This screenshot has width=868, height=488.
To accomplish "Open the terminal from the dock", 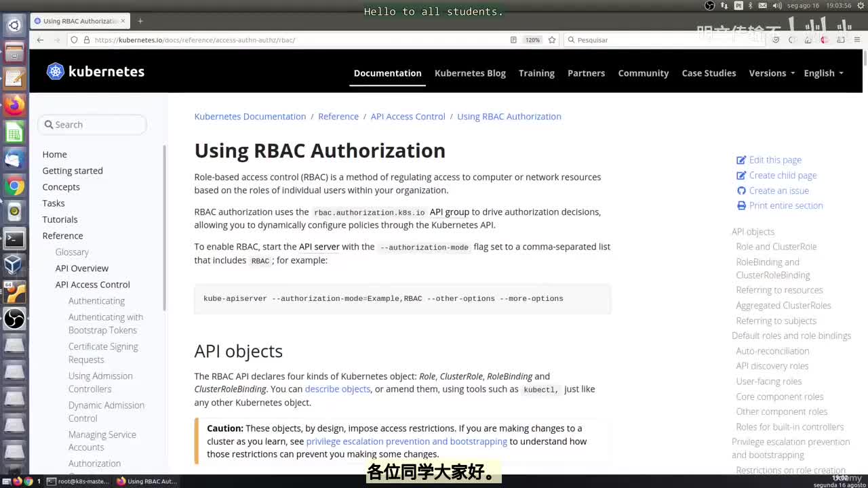I will coord(14,239).
